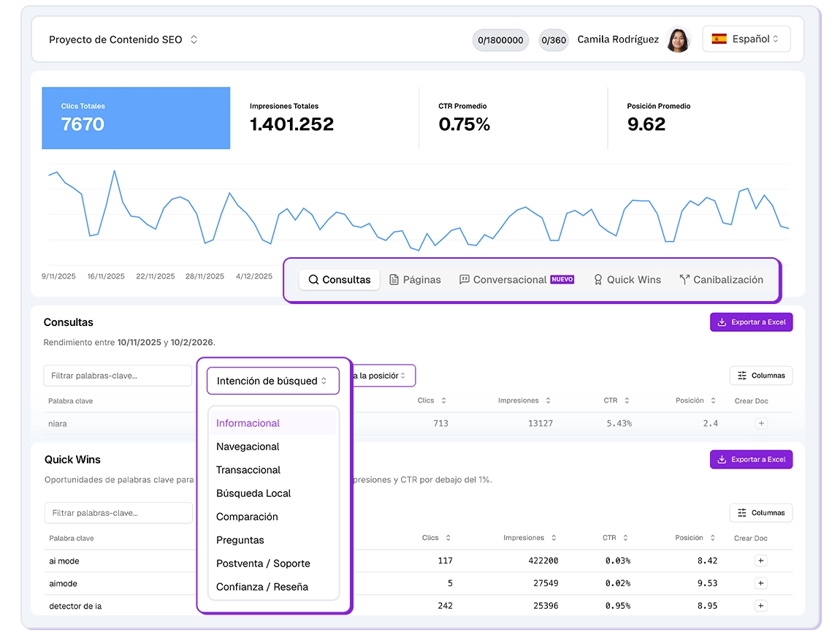Click the Quick Wins icon in the tab bar

tap(597, 279)
